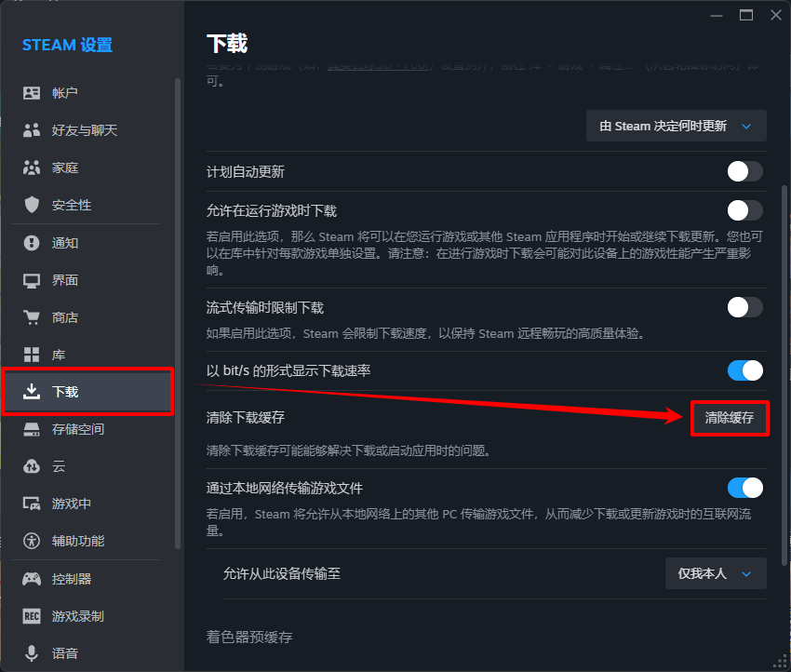Open 语音 settings
The image size is (791, 672).
click(x=87, y=653)
